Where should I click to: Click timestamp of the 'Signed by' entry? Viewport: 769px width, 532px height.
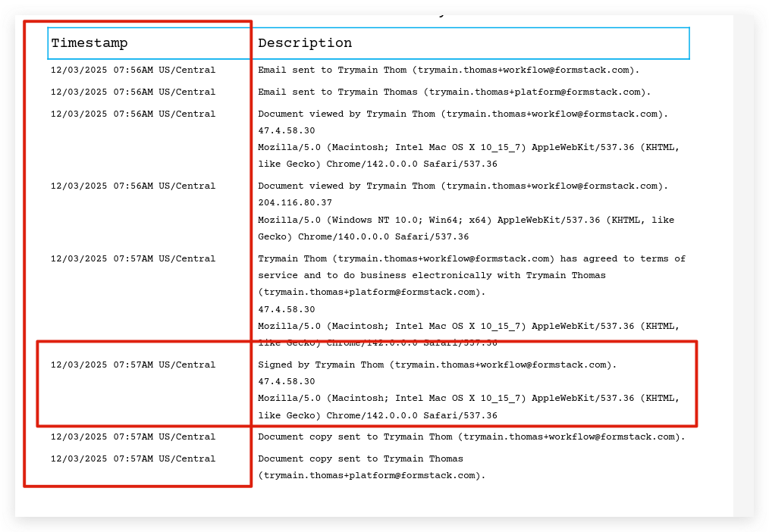[x=133, y=365]
